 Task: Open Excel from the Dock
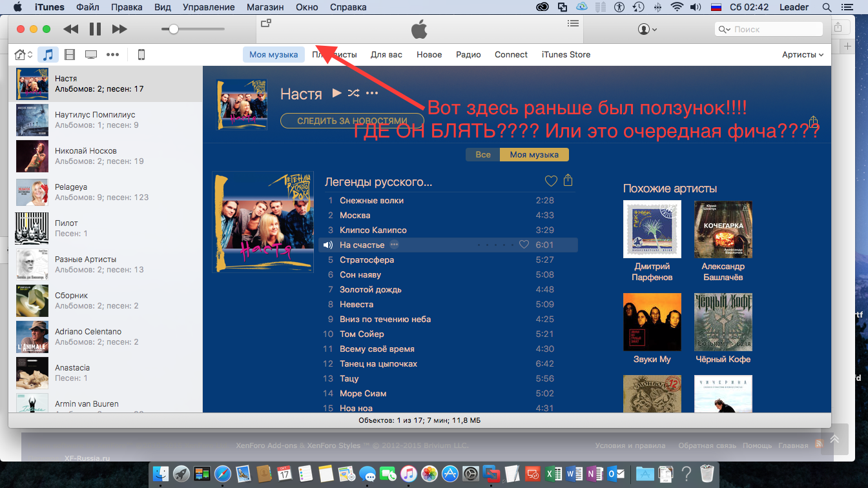(553, 474)
